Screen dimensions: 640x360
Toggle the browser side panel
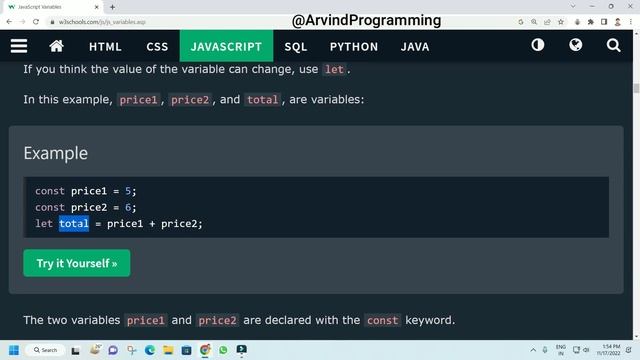pos(604,22)
